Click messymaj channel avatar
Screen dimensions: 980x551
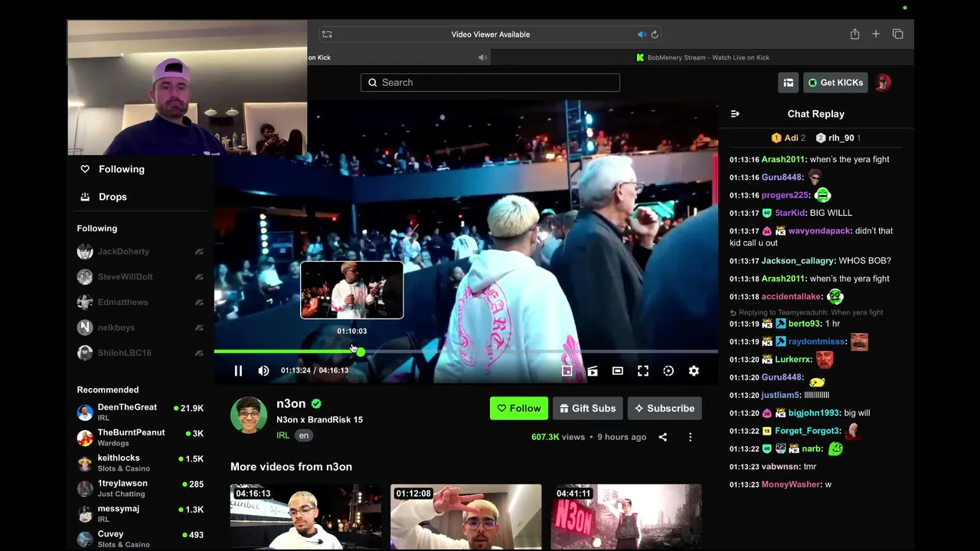(x=85, y=514)
